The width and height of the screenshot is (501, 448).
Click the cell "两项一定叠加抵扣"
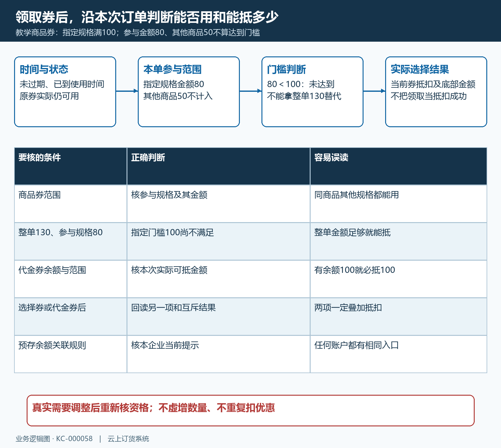point(398,316)
